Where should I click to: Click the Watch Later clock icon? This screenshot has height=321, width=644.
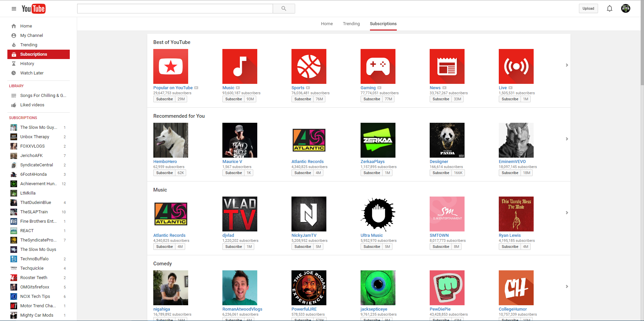click(14, 73)
